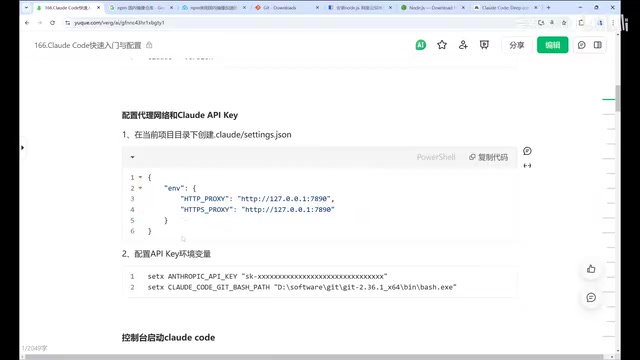Click the green 编辑 edit button

click(x=552, y=45)
